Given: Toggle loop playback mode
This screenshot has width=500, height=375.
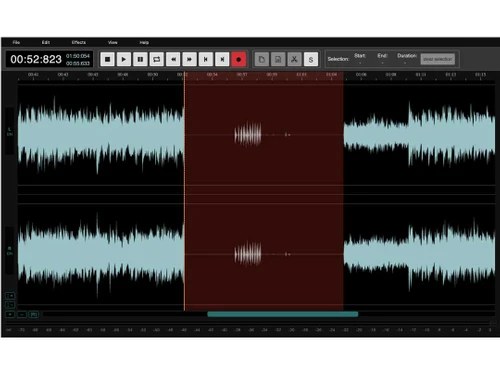Looking at the screenshot, I should 157,59.
